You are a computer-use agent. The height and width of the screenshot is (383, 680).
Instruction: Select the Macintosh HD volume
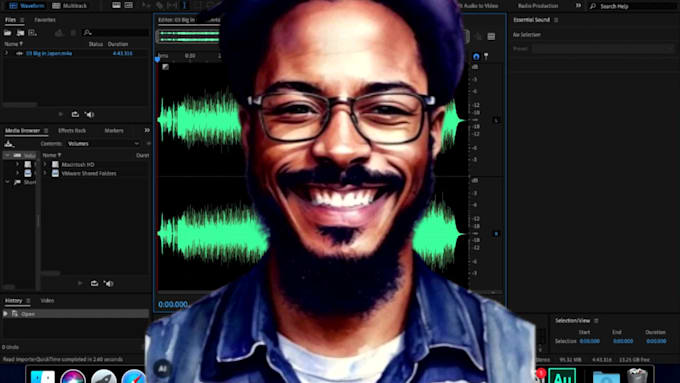point(78,164)
